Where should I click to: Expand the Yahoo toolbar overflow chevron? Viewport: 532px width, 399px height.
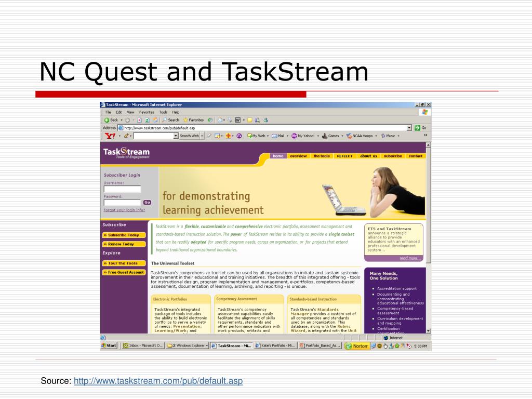click(x=425, y=135)
